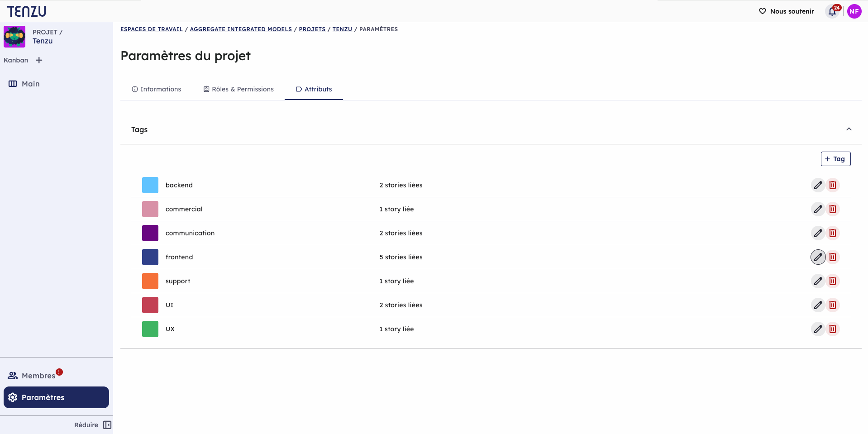Edit the backend tag with pencil icon

[818, 185]
